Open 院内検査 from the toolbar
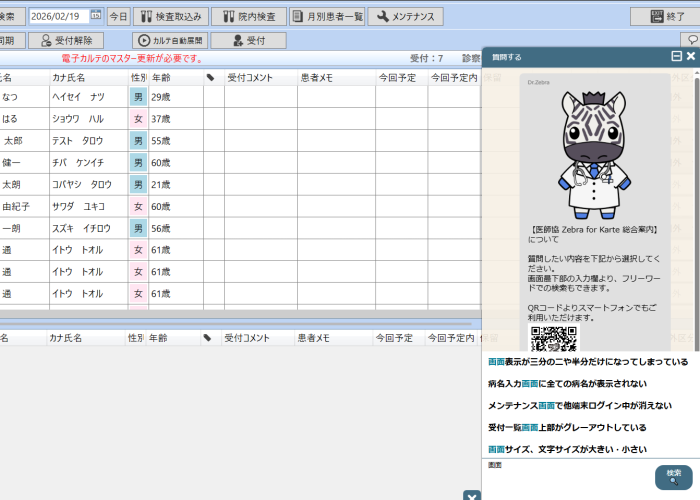This screenshot has height=500, width=700. (249, 17)
